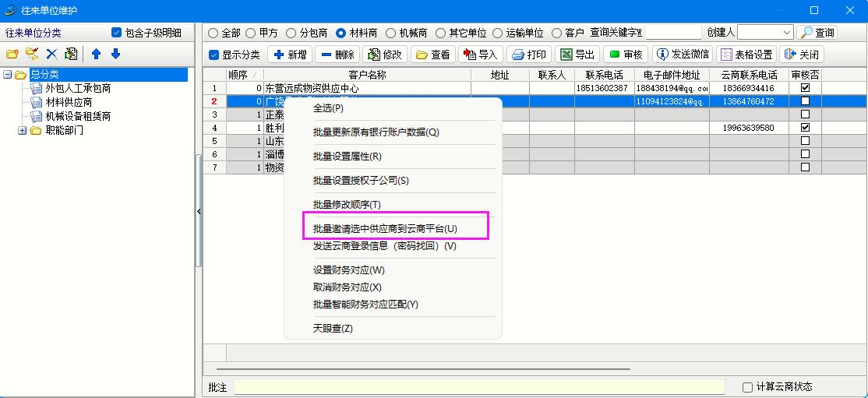
Task: Click the new category folder icon
Action: tap(12, 54)
